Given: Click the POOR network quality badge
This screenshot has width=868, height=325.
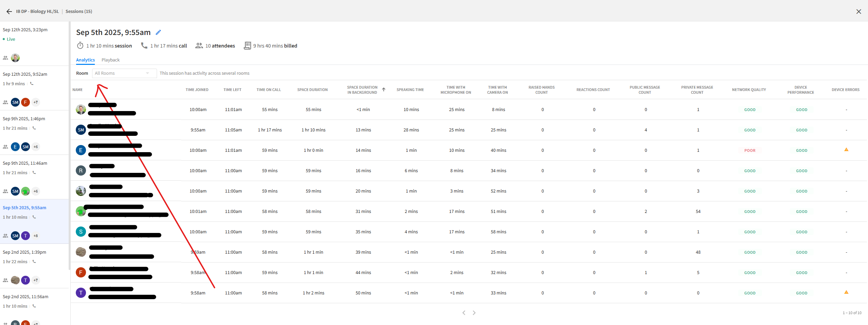Looking at the screenshot, I should pyautogui.click(x=750, y=150).
